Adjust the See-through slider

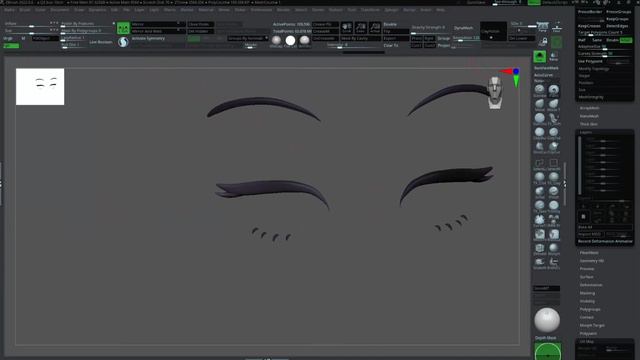[x=508, y=2]
